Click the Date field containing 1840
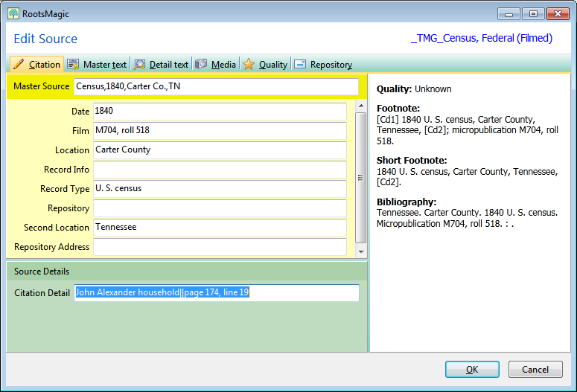577x392 pixels. click(220, 112)
